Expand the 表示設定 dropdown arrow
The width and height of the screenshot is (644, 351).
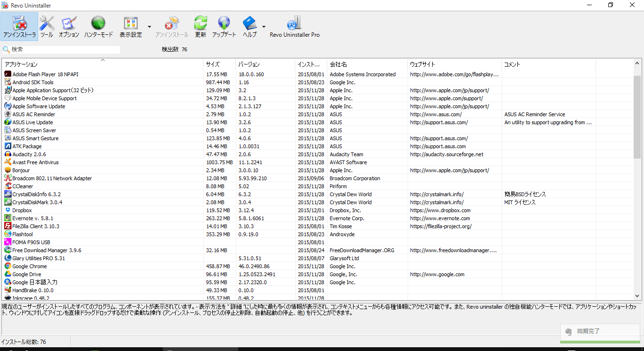click(x=149, y=26)
